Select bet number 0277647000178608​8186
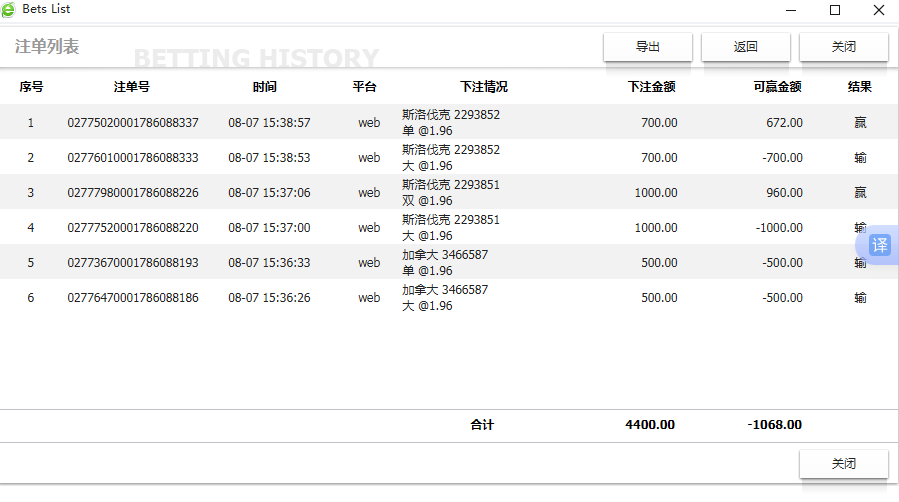The width and height of the screenshot is (899, 502). 133,297
